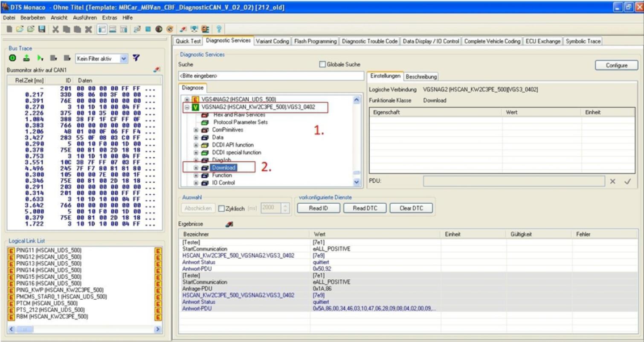Click the diagnose tree scrollbar down arrow
This screenshot has height=342, width=644.
(357, 182)
